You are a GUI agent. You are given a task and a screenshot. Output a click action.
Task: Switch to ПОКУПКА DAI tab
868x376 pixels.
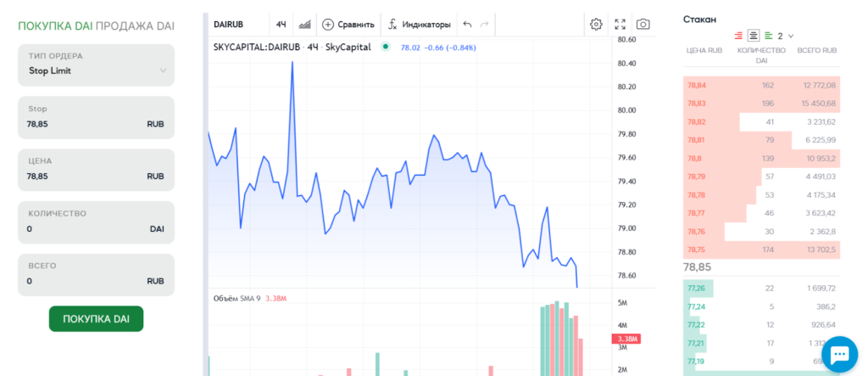pos(55,25)
